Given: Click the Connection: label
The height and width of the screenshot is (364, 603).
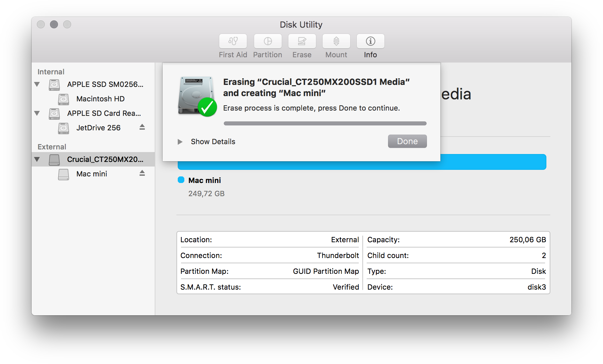Looking at the screenshot, I should (x=201, y=255).
